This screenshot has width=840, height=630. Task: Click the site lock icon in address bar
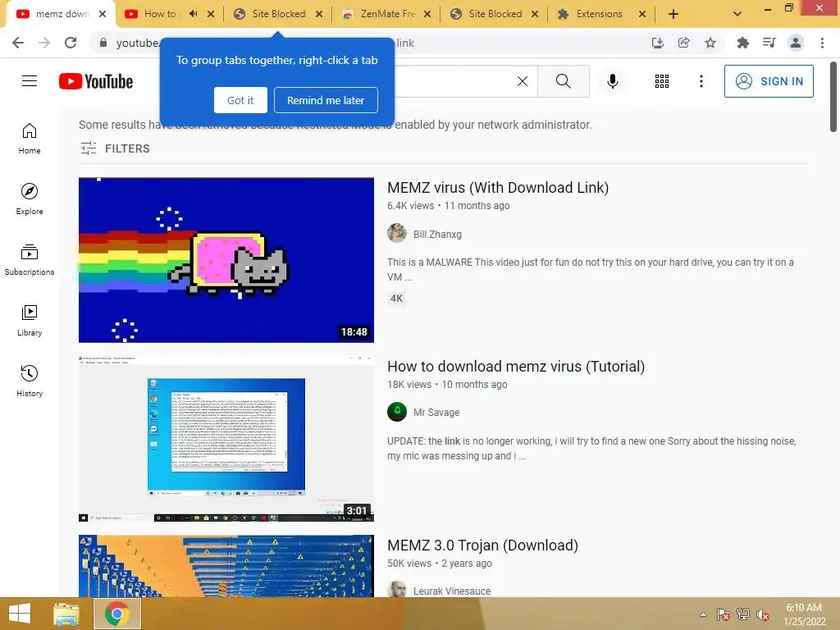coord(103,43)
